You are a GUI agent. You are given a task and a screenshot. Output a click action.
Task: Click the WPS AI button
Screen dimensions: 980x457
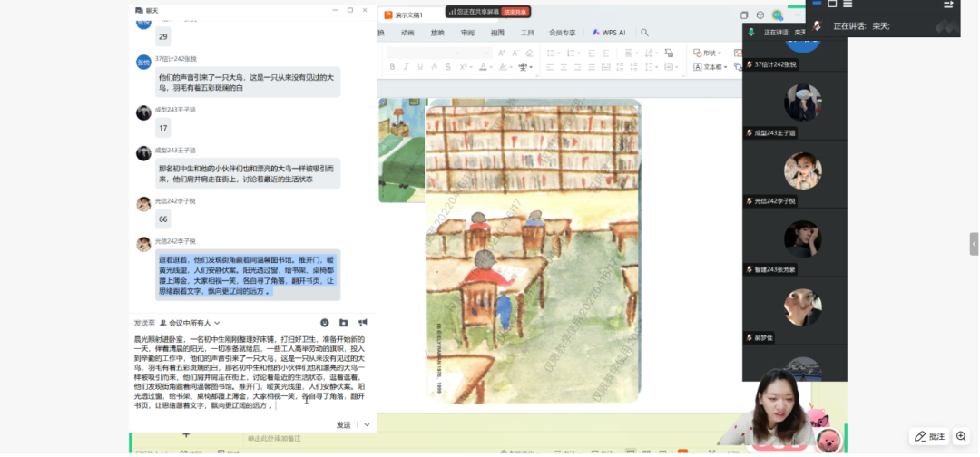tap(609, 33)
